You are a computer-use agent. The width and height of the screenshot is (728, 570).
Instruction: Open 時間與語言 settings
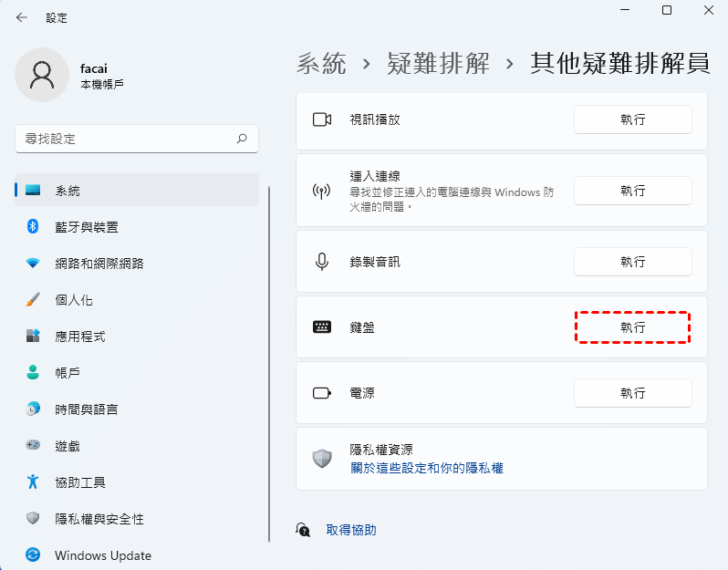click(x=86, y=409)
